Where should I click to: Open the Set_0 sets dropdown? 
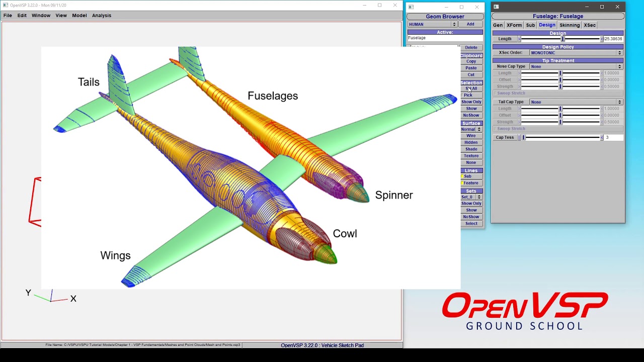tap(471, 197)
